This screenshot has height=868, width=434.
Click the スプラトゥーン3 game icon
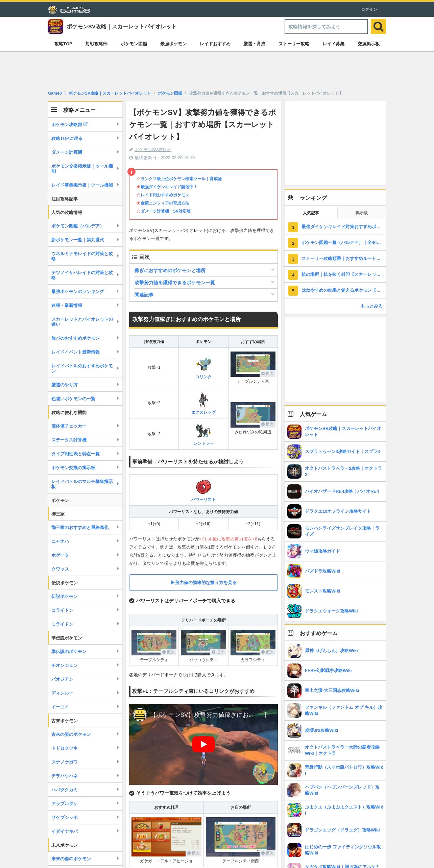pos(294,451)
